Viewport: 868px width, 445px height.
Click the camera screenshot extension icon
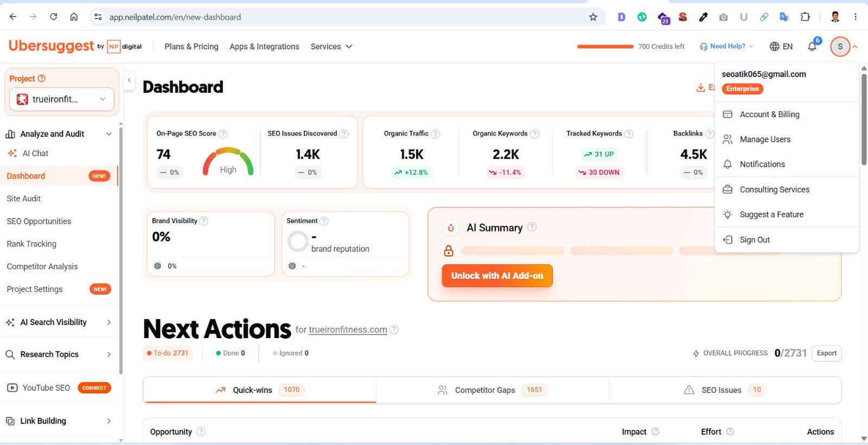(x=723, y=17)
